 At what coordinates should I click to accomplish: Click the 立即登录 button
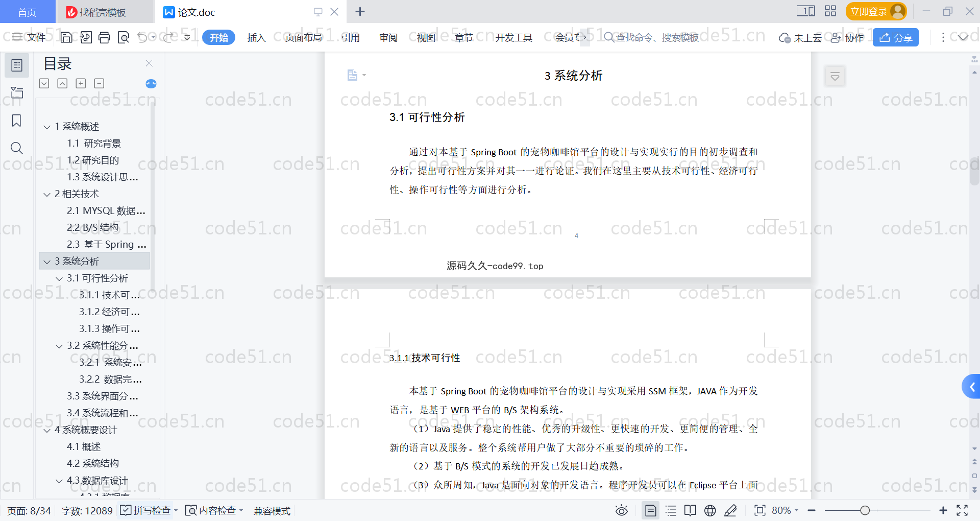click(876, 11)
